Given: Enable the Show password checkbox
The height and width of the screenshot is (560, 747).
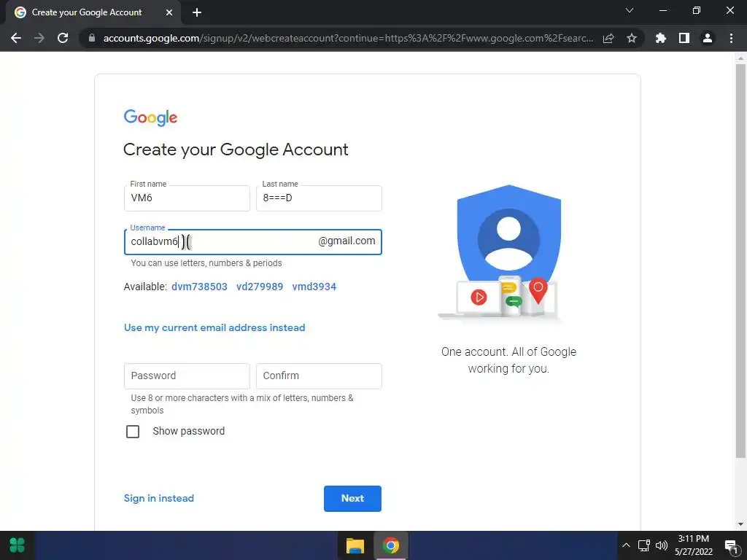Looking at the screenshot, I should (133, 432).
